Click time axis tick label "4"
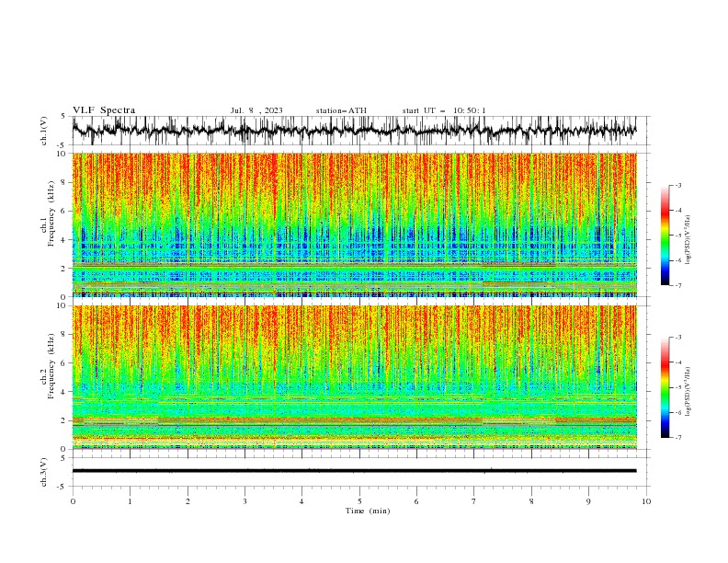The width and height of the screenshot is (728, 563). 301,501
